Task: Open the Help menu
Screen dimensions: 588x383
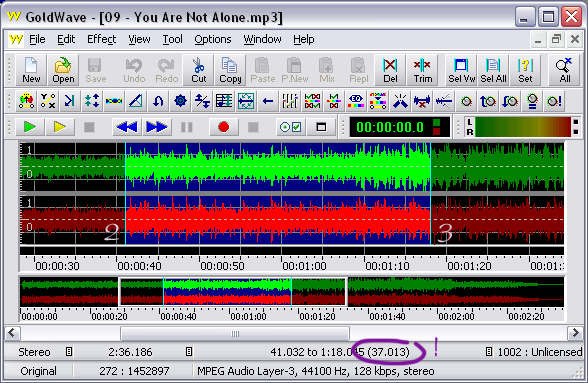Action: (303, 39)
